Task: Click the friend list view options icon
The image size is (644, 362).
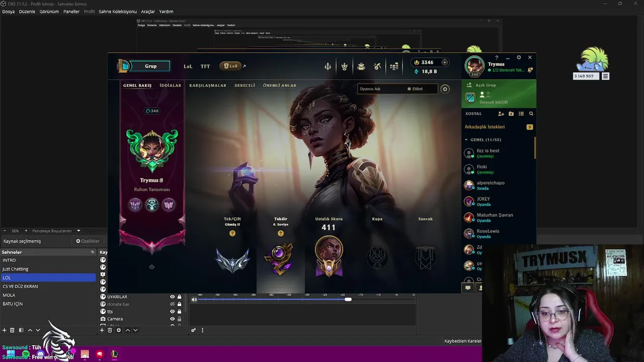Action: (x=521, y=114)
